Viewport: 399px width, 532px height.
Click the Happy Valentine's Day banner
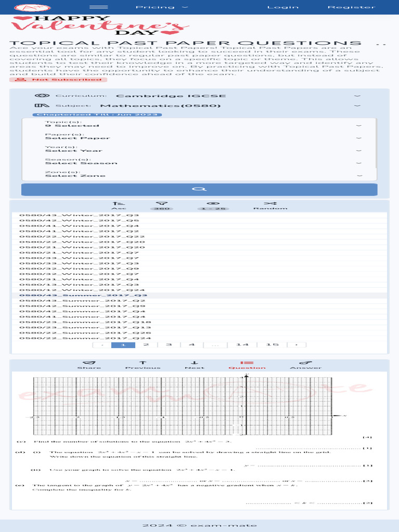click(100, 25)
